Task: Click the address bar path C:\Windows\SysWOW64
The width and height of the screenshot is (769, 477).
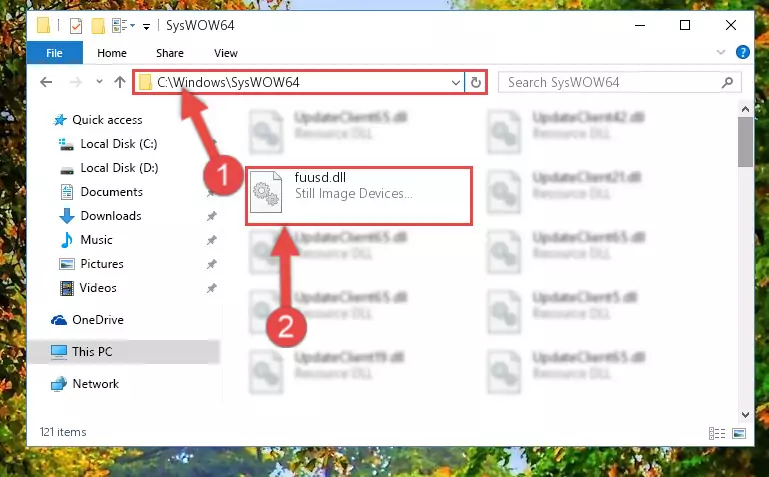Action: [x=228, y=82]
